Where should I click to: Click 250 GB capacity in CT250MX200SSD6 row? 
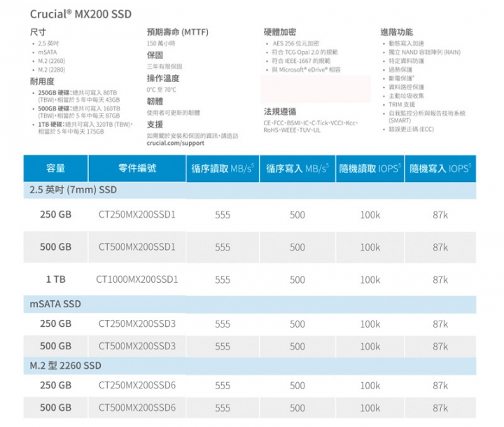click(x=55, y=385)
